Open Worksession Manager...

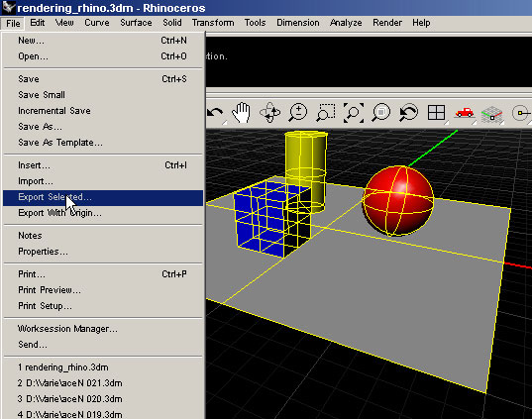(x=103, y=329)
